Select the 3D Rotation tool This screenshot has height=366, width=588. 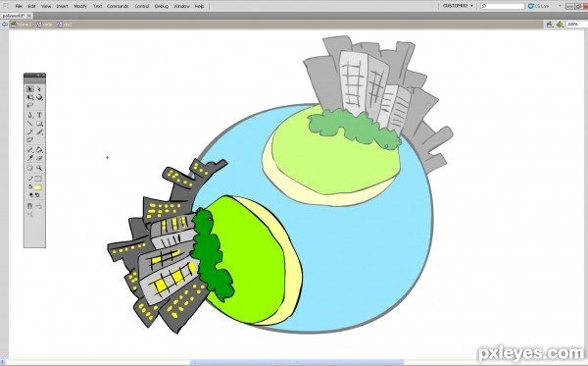[x=39, y=97]
